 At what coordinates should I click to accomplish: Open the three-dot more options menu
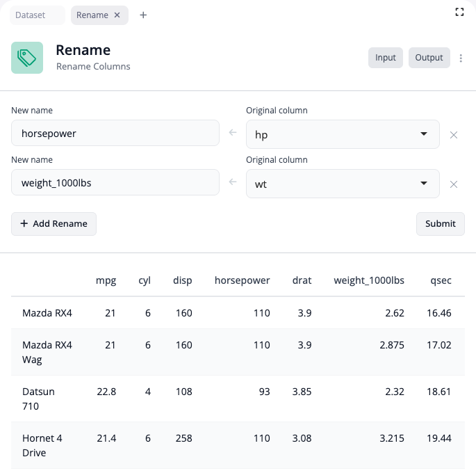[x=461, y=58]
